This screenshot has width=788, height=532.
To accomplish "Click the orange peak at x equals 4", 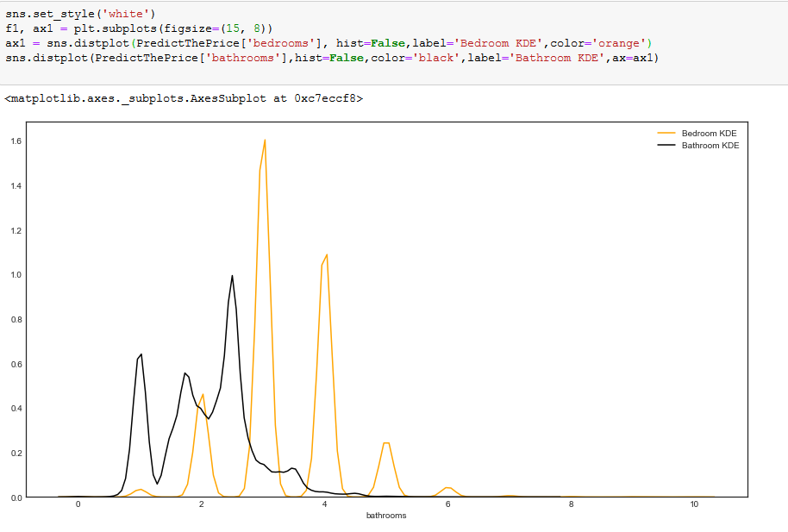I will 327,255.
